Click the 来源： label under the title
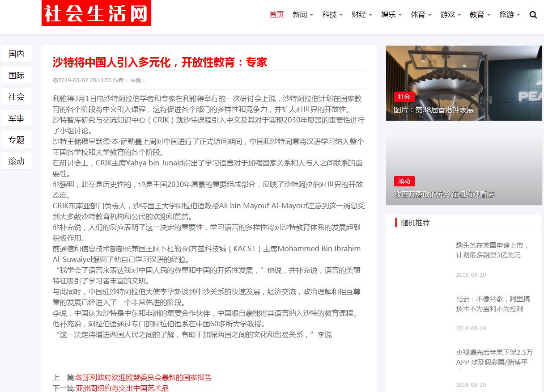544x392 pixels. [138, 80]
